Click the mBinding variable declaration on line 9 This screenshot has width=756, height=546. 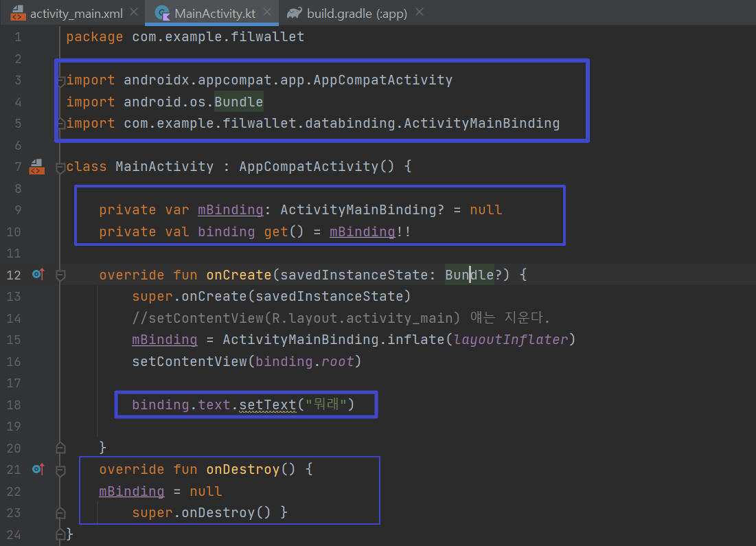point(231,210)
